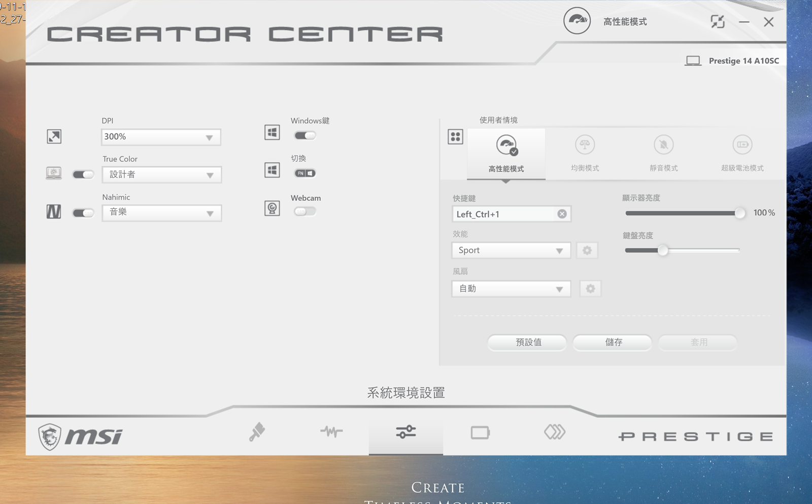Toggle the Windows key switch
The image size is (812, 504).
point(305,135)
